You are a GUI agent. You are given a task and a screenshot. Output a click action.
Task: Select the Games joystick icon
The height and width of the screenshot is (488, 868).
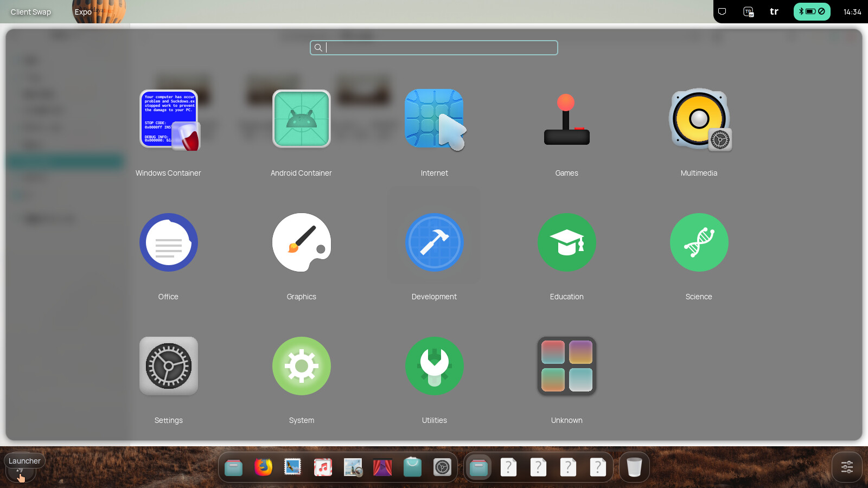pos(566,119)
